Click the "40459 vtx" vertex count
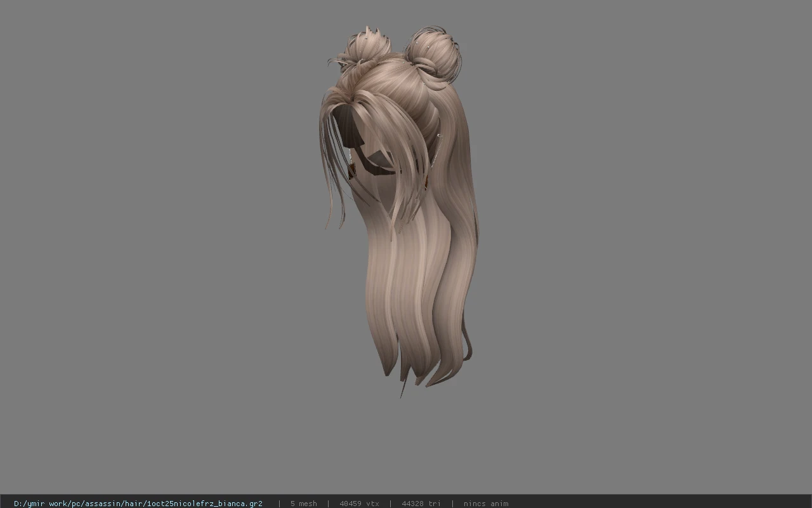The height and width of the screenshot is (508, 812). (x=359, y=504)
